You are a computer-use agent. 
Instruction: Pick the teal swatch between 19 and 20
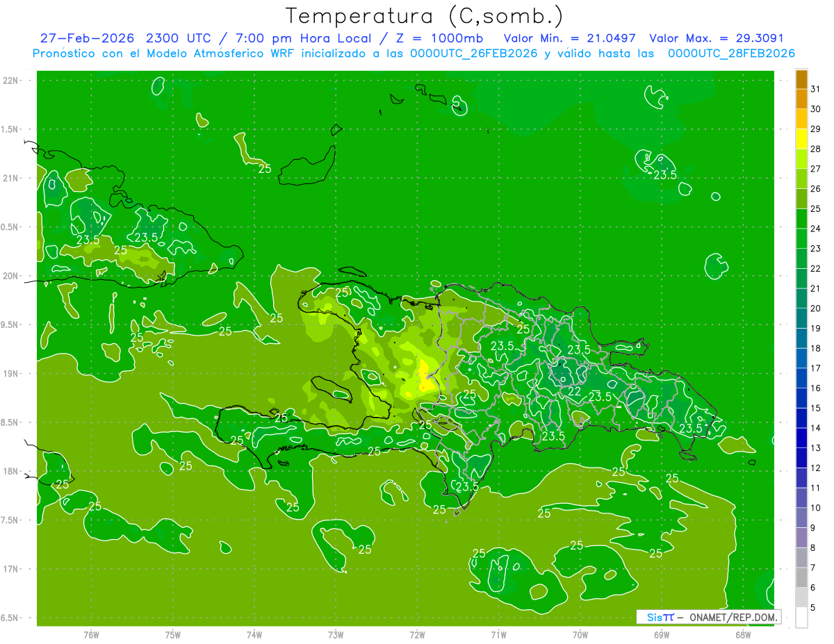(801, 318)
